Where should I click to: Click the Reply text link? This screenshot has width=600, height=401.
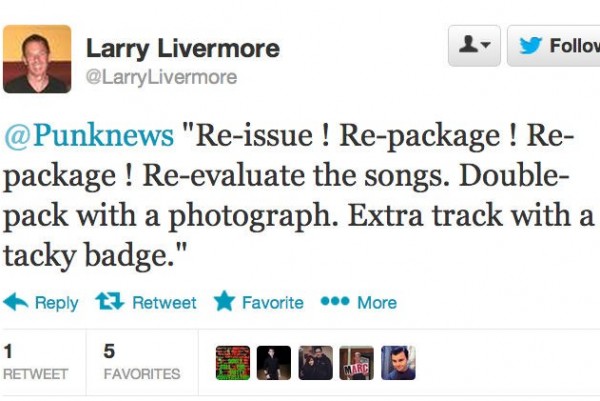click(x=57, y=303)
